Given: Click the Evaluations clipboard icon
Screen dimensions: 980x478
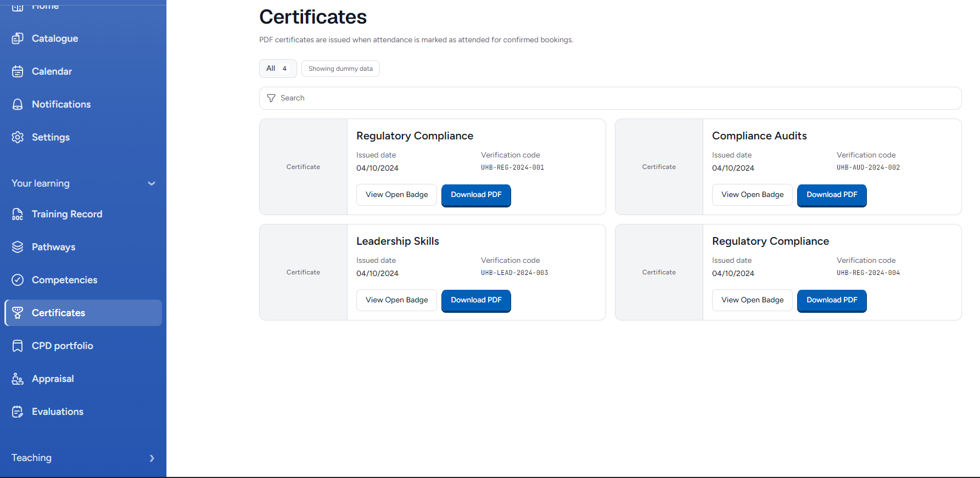Looking at the screenshot, I should (x=18, y=412).
